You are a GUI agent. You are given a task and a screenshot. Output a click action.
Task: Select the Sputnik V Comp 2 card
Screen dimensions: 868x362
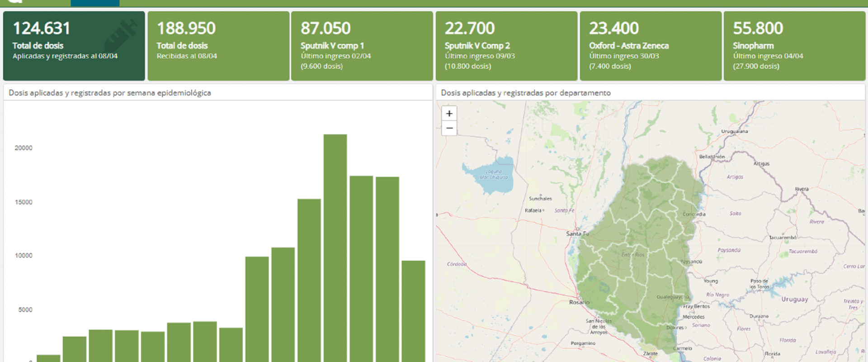click(x=506, y=46)
